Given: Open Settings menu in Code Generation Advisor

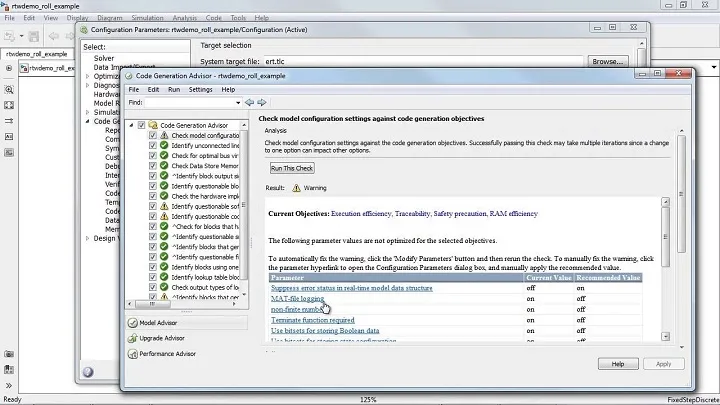Looking at the screenshot, I should (201, 90).
